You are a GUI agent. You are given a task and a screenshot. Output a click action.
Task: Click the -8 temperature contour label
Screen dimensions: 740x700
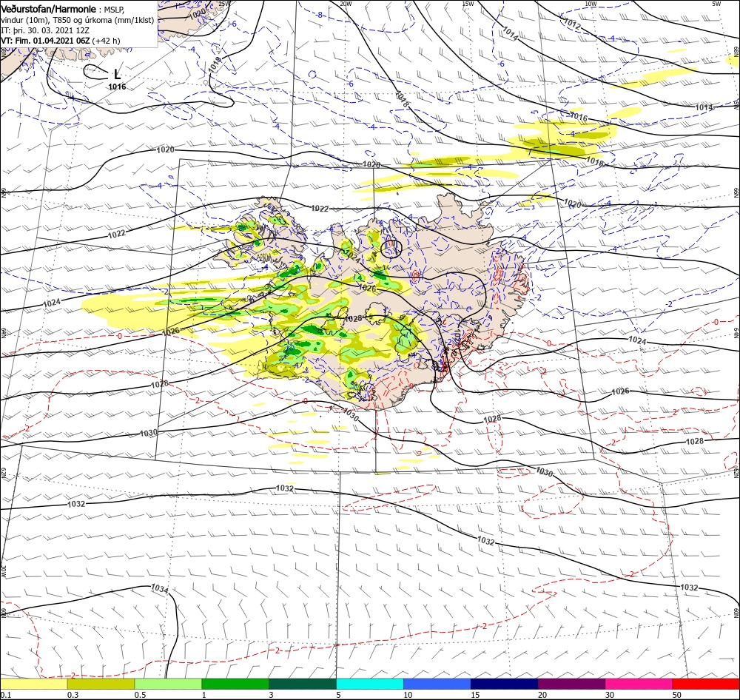click(320, 15)
